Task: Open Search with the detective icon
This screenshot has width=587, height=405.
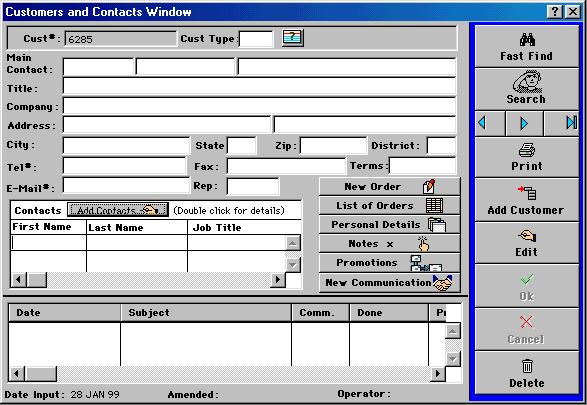Action: click(527, 89)
